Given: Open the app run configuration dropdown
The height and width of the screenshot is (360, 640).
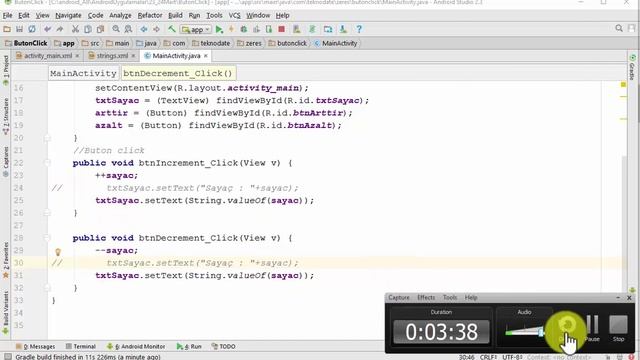Looking at the screenshot, I should 196,29.
